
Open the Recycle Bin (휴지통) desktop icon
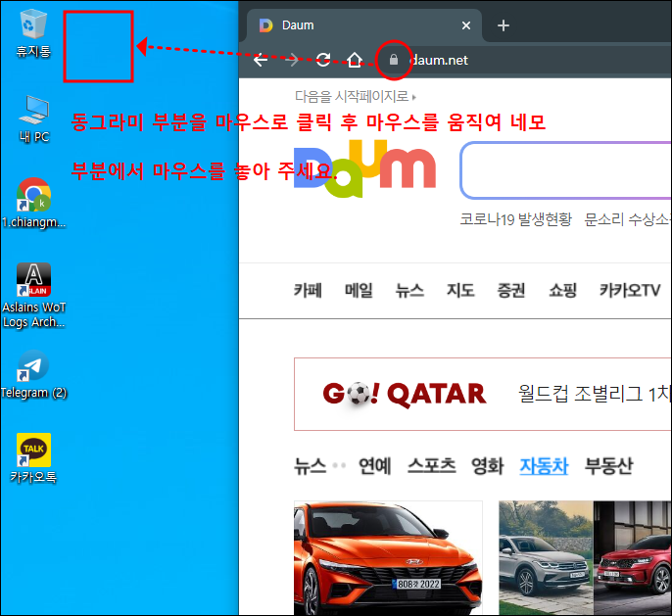33,33
